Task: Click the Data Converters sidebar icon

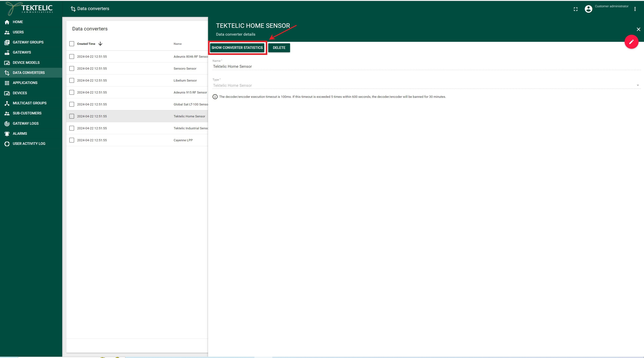Action: coord(7,73)
